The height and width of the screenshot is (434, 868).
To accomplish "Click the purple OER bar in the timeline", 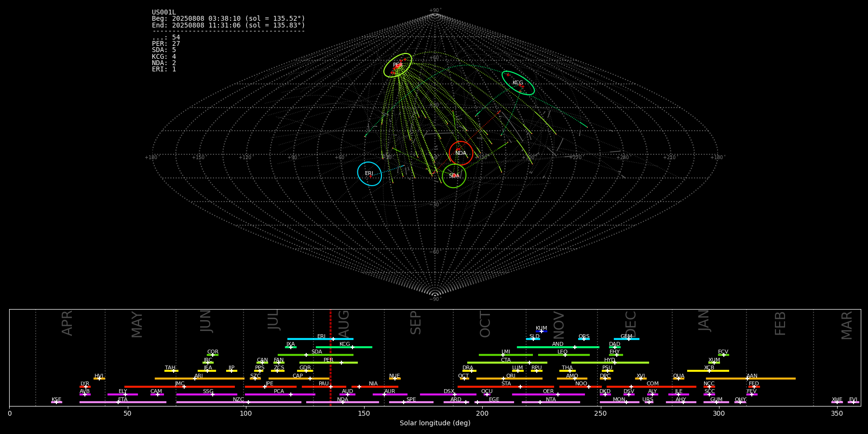I will pos(548,394).
